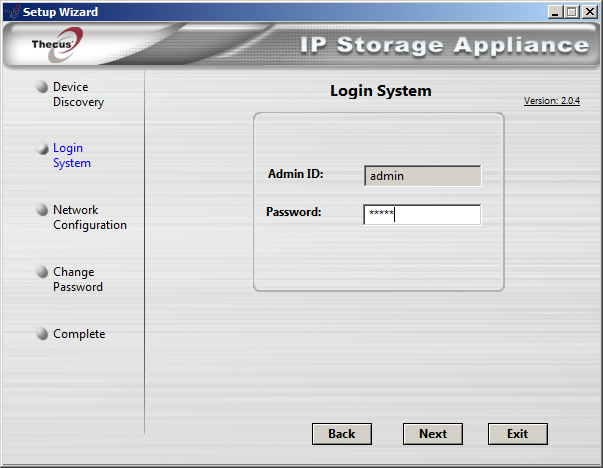Open the Version 2.0.4 link
The width and height of the screenshot is (603, 468).
tap(552, 101)
